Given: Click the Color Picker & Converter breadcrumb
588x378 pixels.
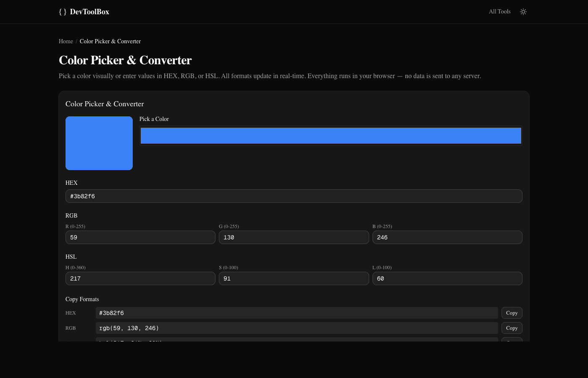Looking at the screenshot, I should [x=110, y=41].
